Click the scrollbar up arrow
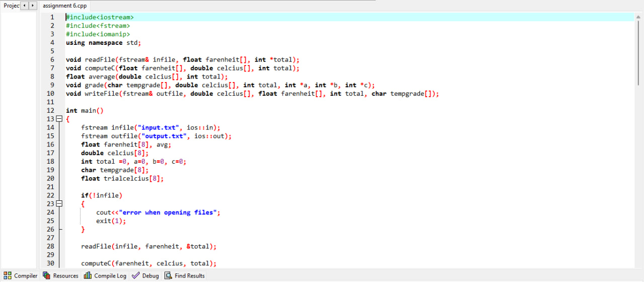 pos(639,17)
